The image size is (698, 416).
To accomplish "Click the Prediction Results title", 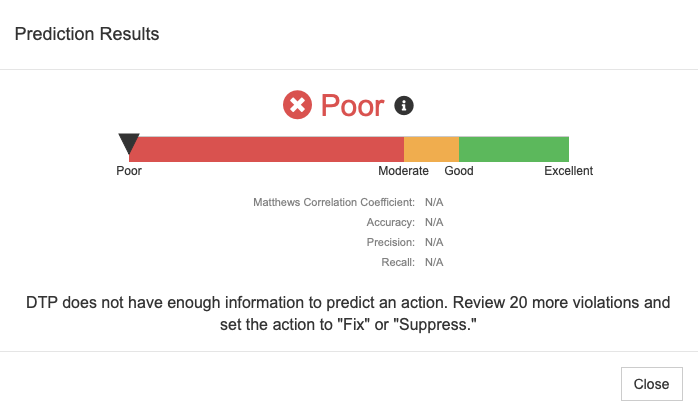I will (x=87, y=34).
